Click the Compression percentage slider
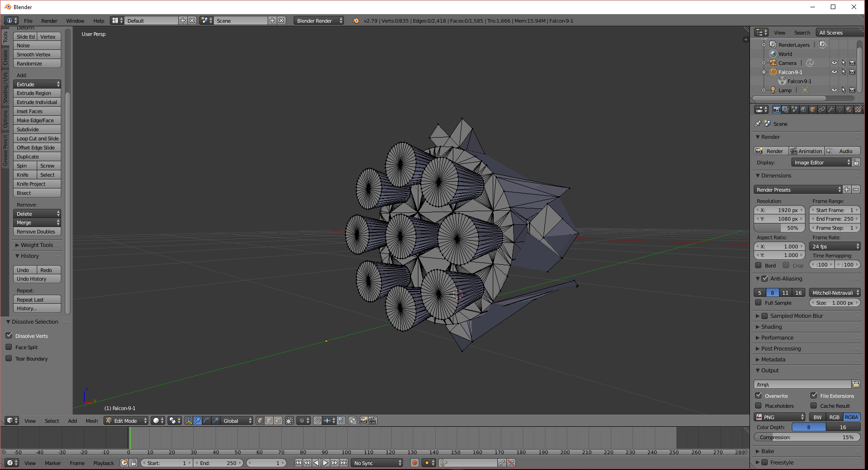This screenshot has height=470, width=868. point(806,437)
